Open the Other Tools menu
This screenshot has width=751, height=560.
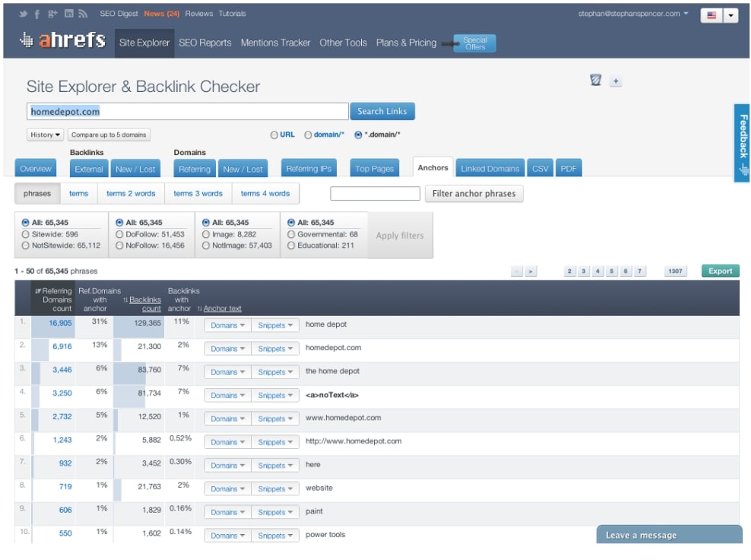(343, 43)
